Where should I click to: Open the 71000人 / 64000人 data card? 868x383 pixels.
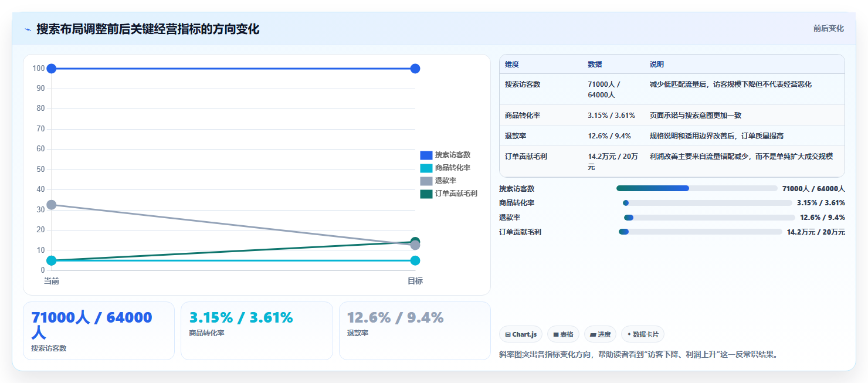coord(99,331)
